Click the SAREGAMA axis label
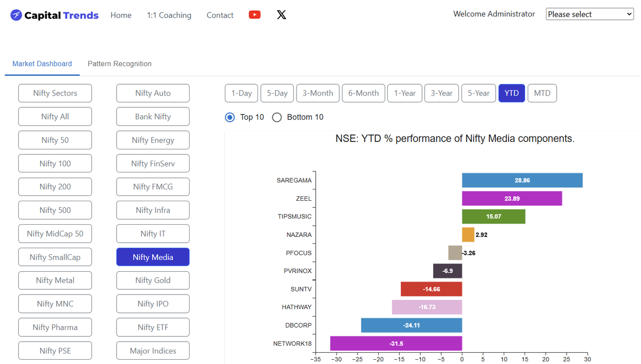Screen dimensions: 641x364 [x=294, y=180]
